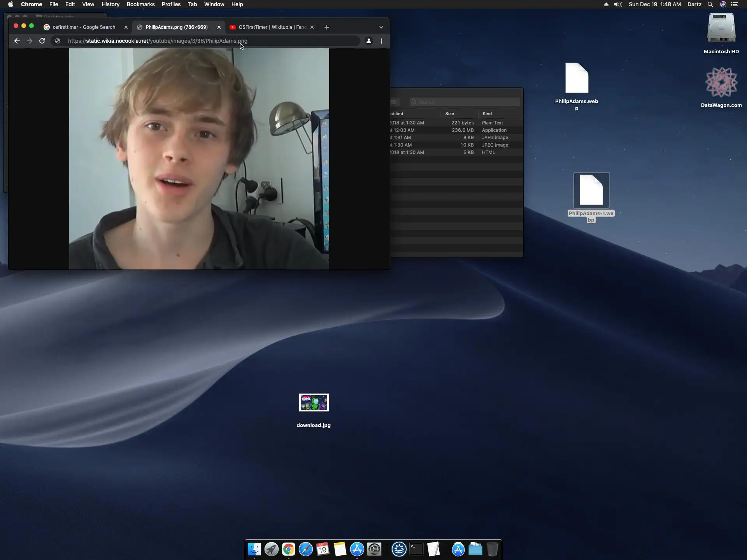This screenshot has height=560, width=747.
Task: Open Notification Center list icon
Action: 735,4
